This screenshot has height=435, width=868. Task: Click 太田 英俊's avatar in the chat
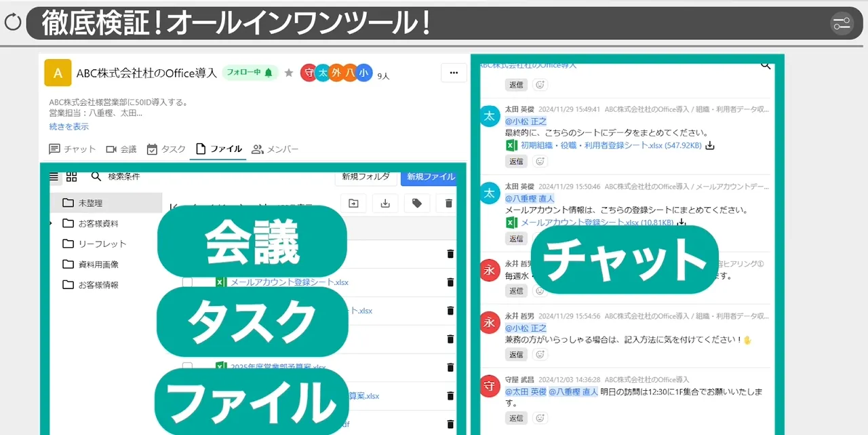(x=489, y=116)
